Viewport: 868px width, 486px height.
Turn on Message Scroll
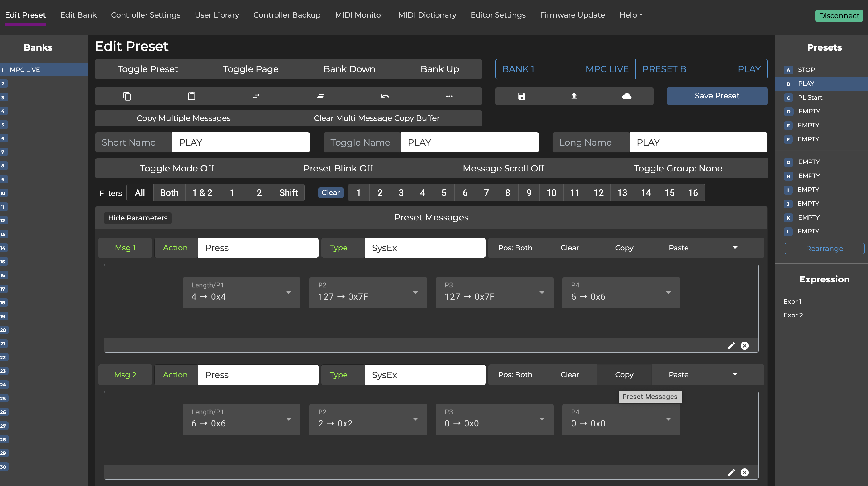[x=503, y=168]
